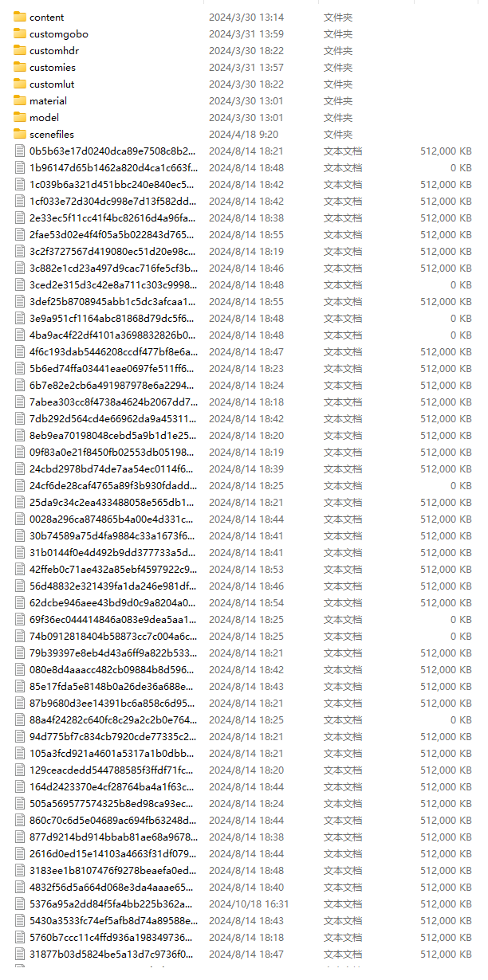The height and width of the screenshot is (980, 488).
Task: Select the content folder icon
Action: [20, 17]
